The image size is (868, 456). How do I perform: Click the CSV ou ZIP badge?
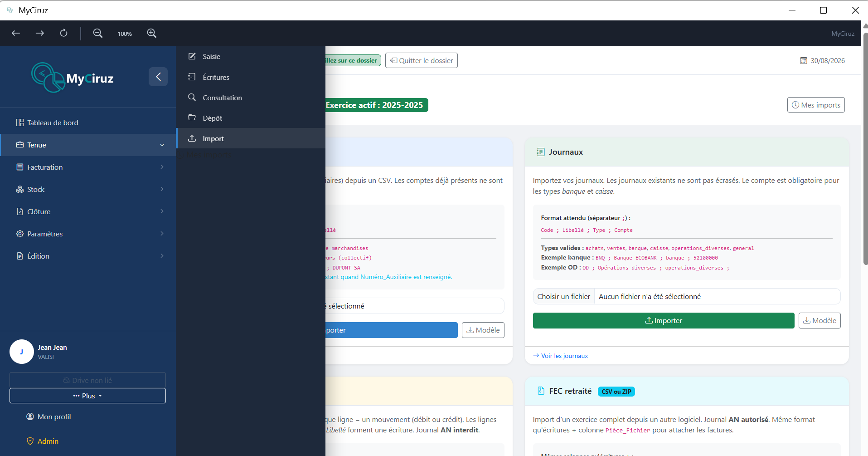click(616, 392)
